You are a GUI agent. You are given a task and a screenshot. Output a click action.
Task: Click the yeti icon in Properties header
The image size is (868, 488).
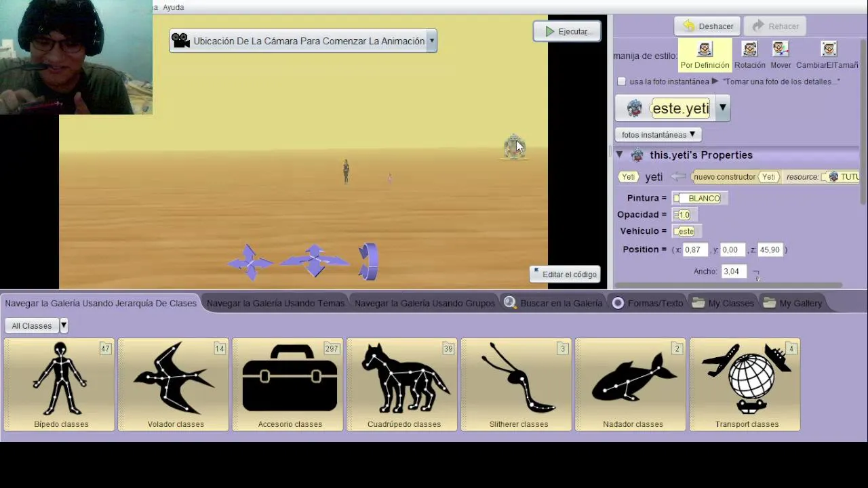click(637, 155)
